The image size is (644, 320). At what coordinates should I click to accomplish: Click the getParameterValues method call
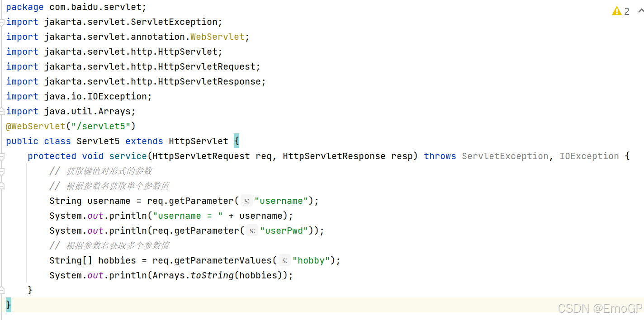(x=223, y=260)
